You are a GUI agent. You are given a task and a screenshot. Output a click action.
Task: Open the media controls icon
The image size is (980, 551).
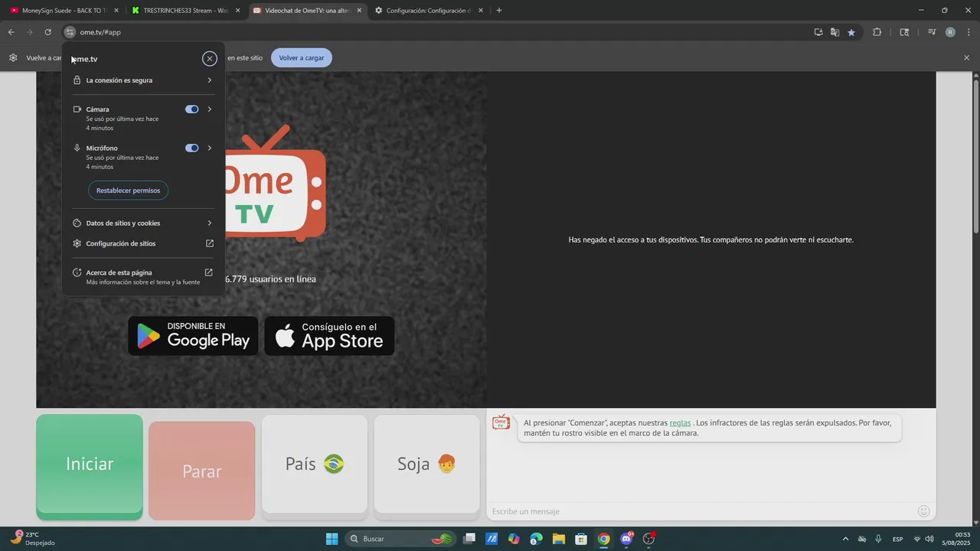pyautogui.click(x=932, y=32)
